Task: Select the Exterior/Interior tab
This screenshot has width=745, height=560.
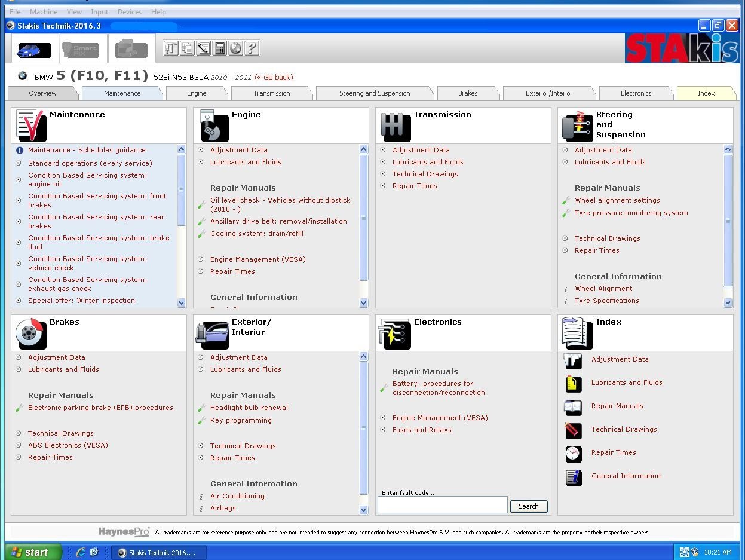Action: click(x=549, y=93)
